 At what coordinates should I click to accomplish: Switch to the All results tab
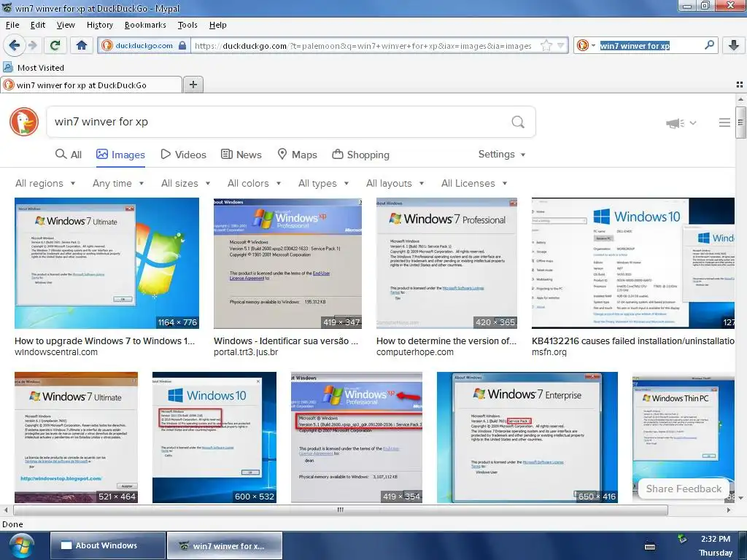click(69, 155)
